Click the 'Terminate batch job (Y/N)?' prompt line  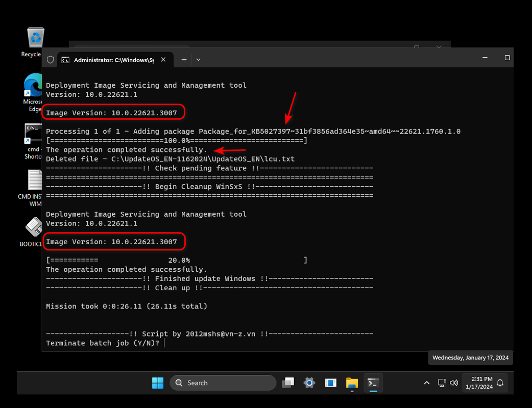(x=103, y=343)
